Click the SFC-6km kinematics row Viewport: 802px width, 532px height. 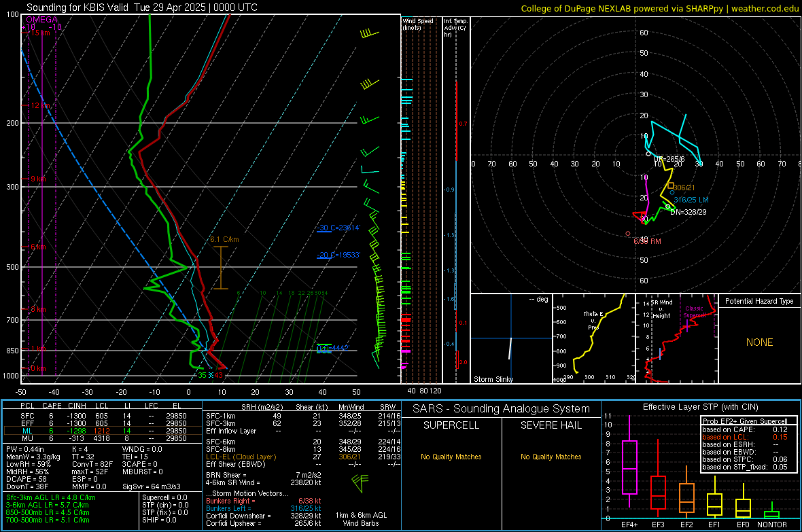(303, 442)
